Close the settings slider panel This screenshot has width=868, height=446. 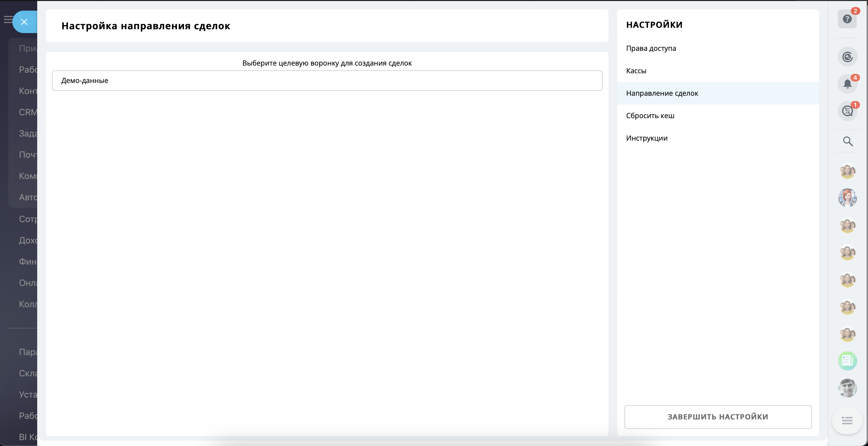point(24,22)
